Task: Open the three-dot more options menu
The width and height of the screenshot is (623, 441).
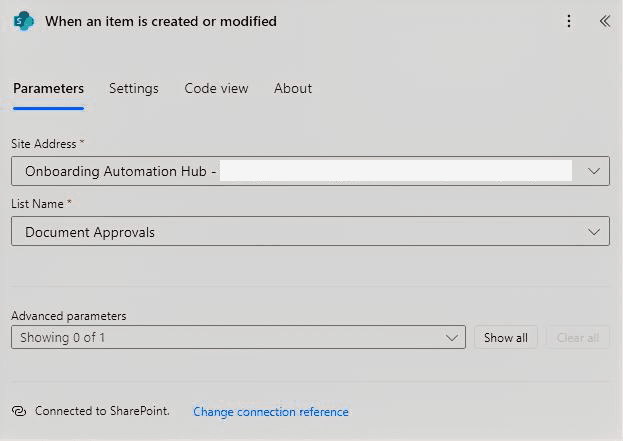Action: point(569,21)
